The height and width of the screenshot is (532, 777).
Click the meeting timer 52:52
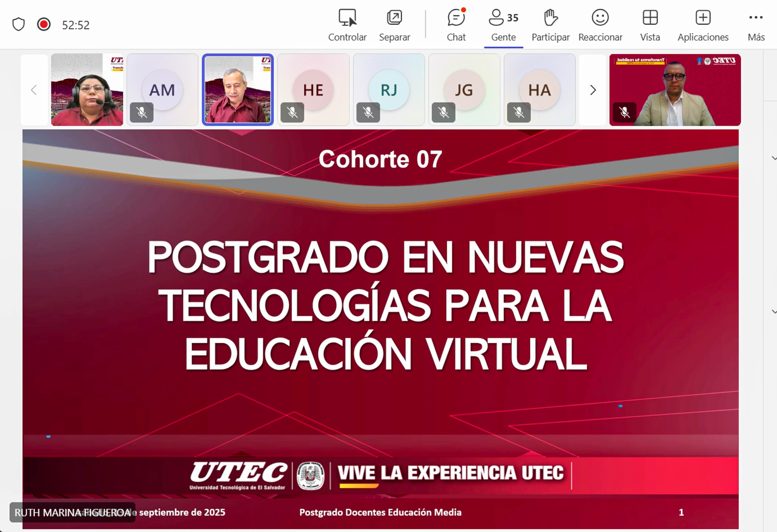point(76,25)
